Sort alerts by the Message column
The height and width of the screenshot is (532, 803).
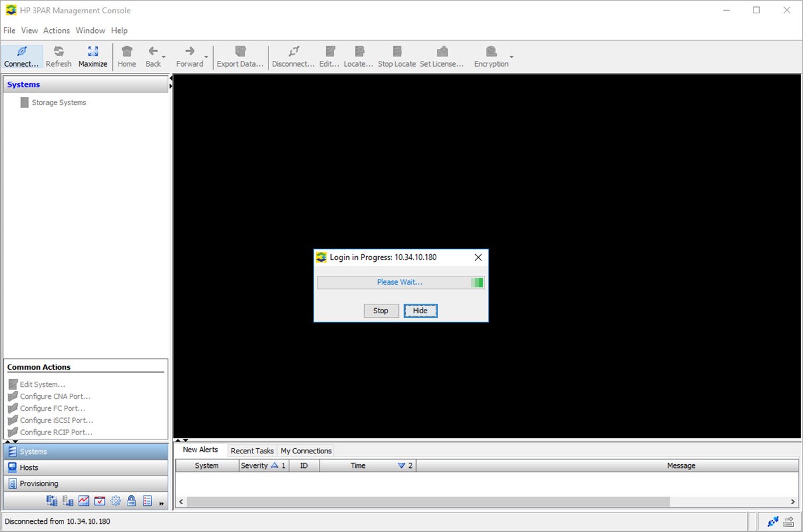[606, 465]
